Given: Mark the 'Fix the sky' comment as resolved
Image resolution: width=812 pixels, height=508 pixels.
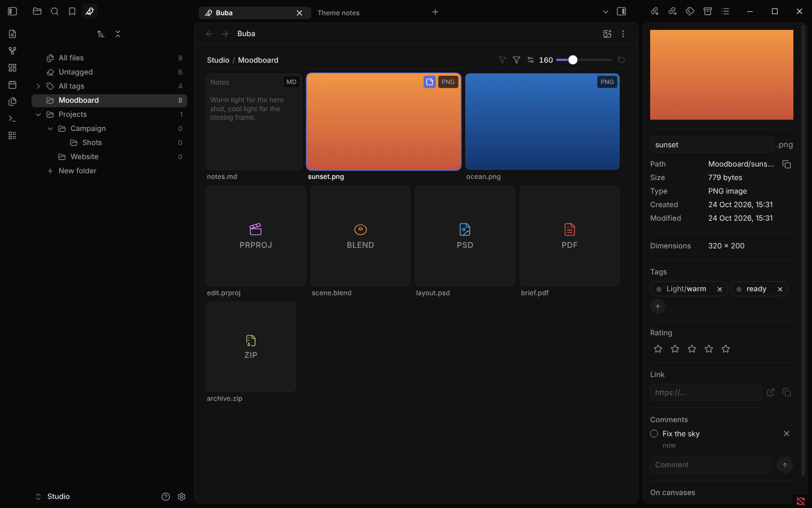Looking at the screenshot, I should [x=654, y=433].
